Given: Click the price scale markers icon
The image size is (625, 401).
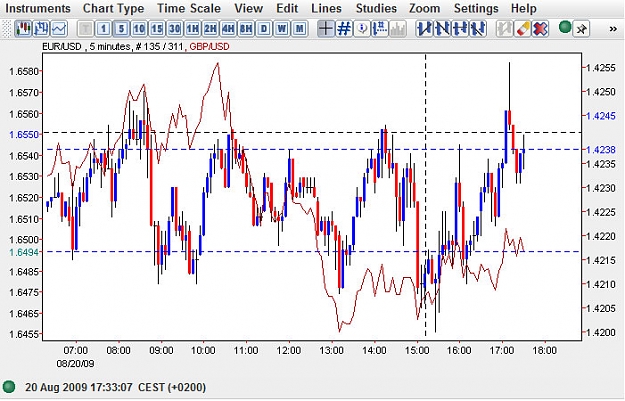Looking at the screenshot, I should [x=380, y=29].
